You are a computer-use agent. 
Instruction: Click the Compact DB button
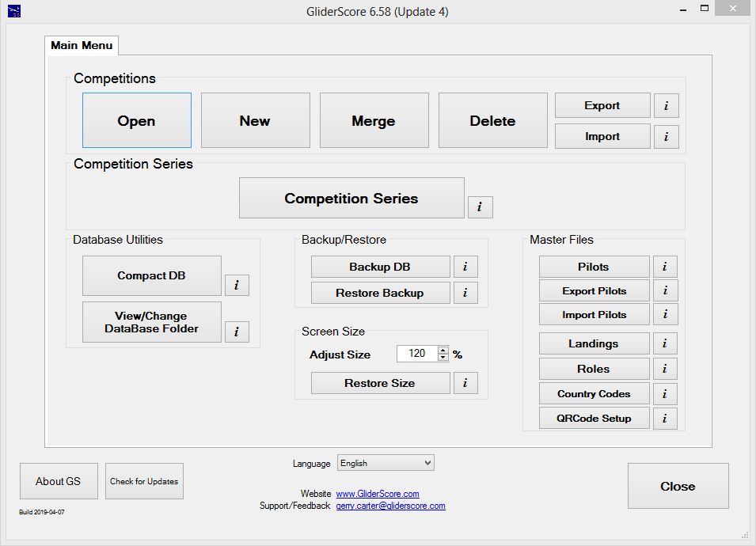(x=152, y=275)
